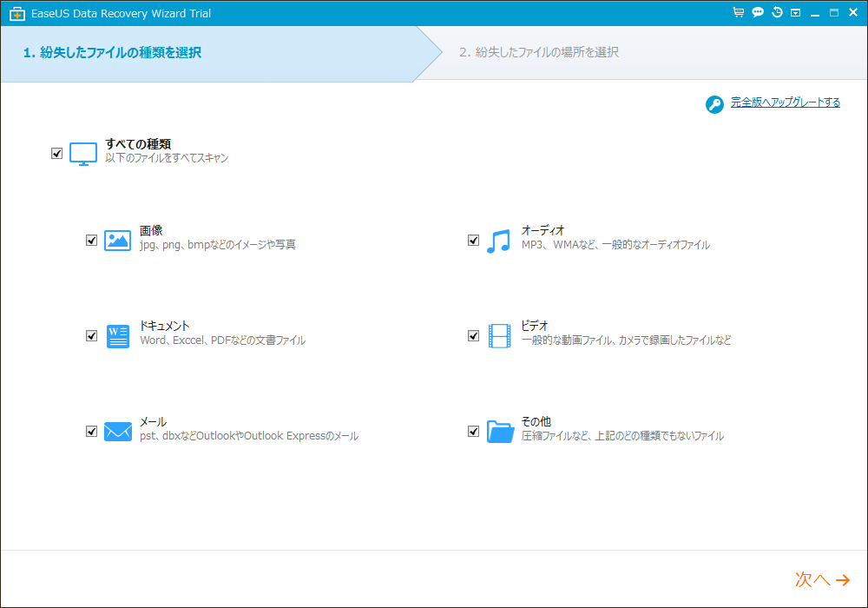Click the monitor icon for all types
The width and height of the screenshot is (868, 608).
83,154
